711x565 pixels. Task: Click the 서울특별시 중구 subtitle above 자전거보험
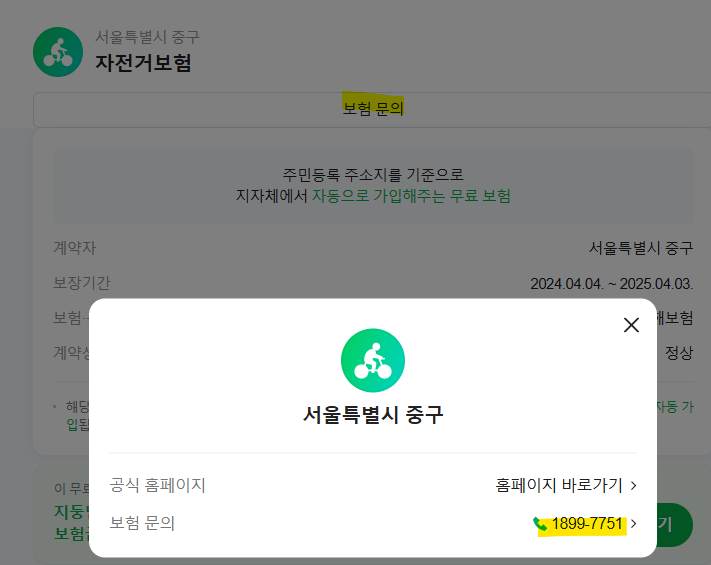point(147,37)
